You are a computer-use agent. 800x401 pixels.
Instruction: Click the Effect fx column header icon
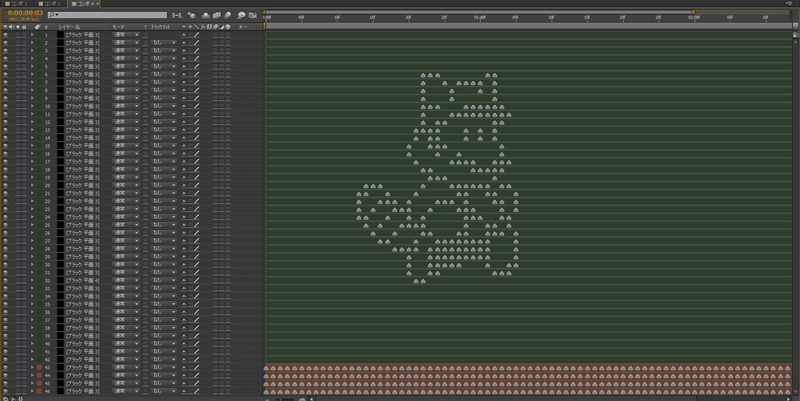203,27
